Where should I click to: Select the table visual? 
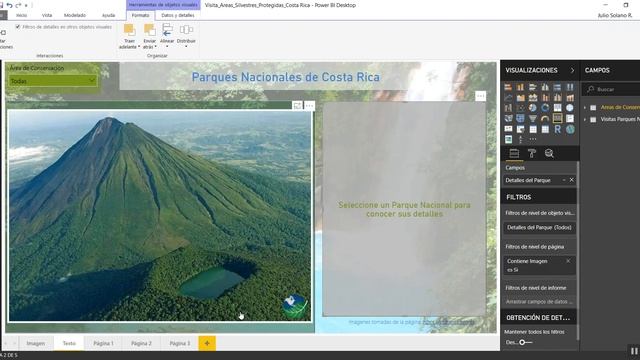point(533,129)
